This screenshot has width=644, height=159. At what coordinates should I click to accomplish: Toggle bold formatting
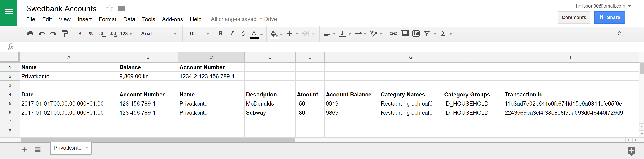coord(220,34)
